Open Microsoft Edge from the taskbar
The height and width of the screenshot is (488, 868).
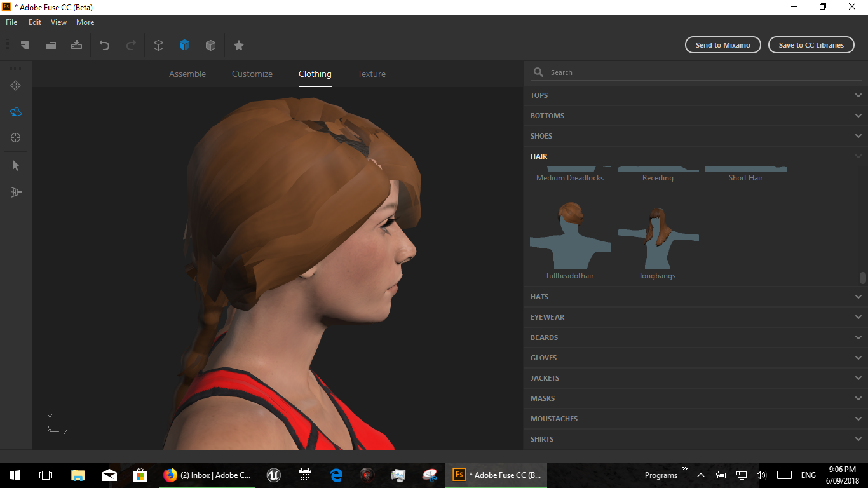336,475
